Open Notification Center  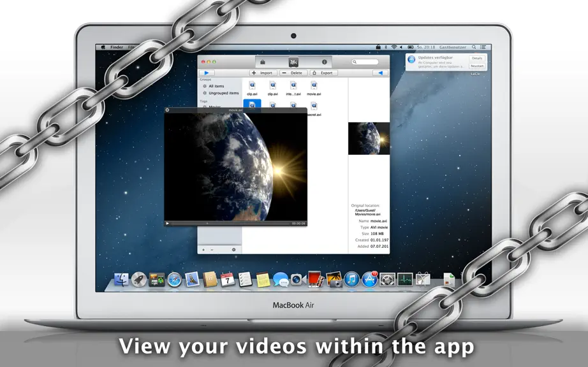pos(483,47)
